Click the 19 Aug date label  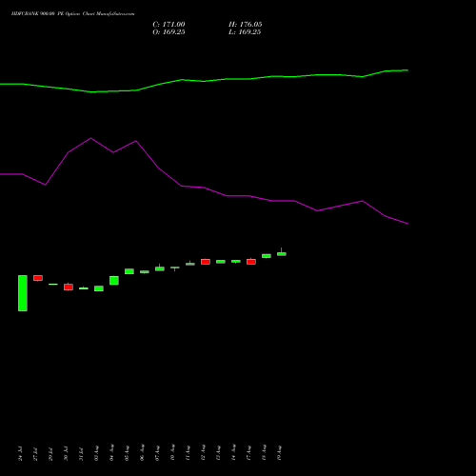(279, 453)
